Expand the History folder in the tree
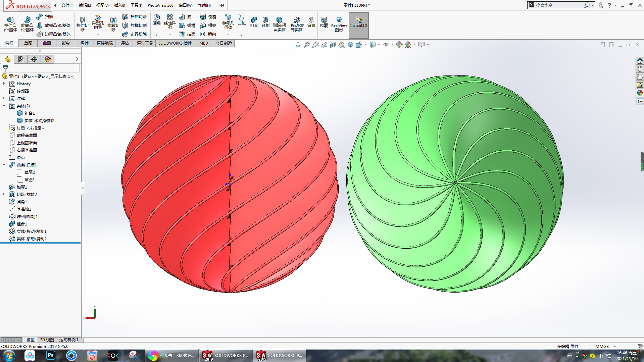The width and height of the screenshot is (644, 362). point(4,84)
